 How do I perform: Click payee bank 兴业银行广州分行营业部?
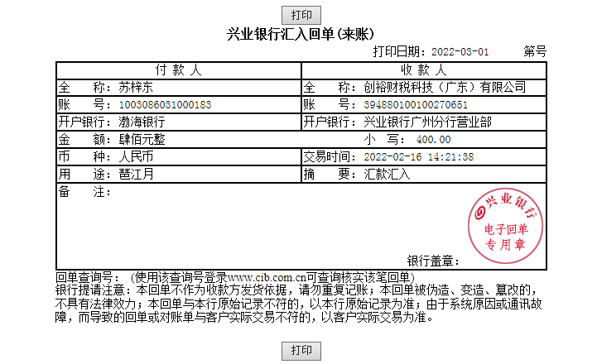427,122
